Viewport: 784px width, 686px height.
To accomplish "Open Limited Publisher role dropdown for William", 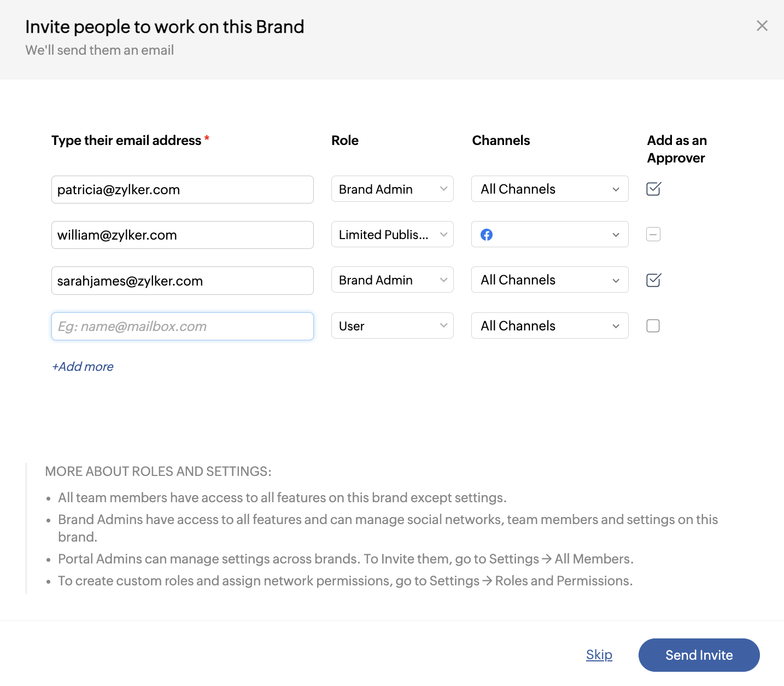I will tap(392, 235).
